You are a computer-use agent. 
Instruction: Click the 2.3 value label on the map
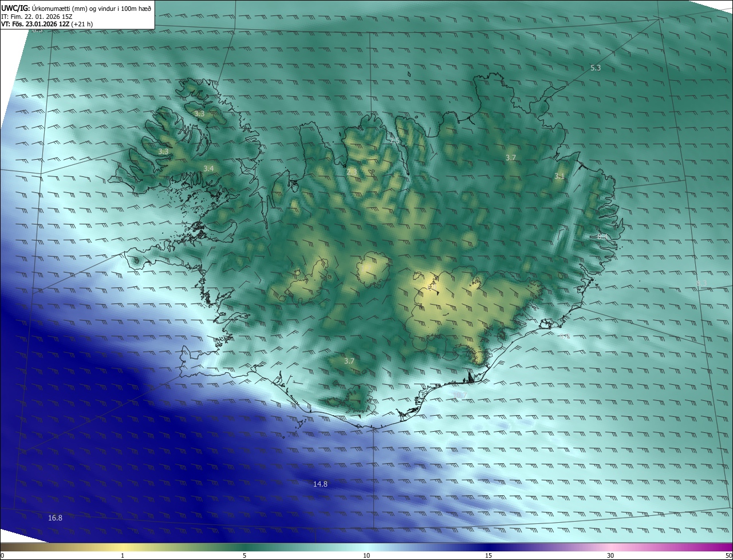click(x=352, y=171)
